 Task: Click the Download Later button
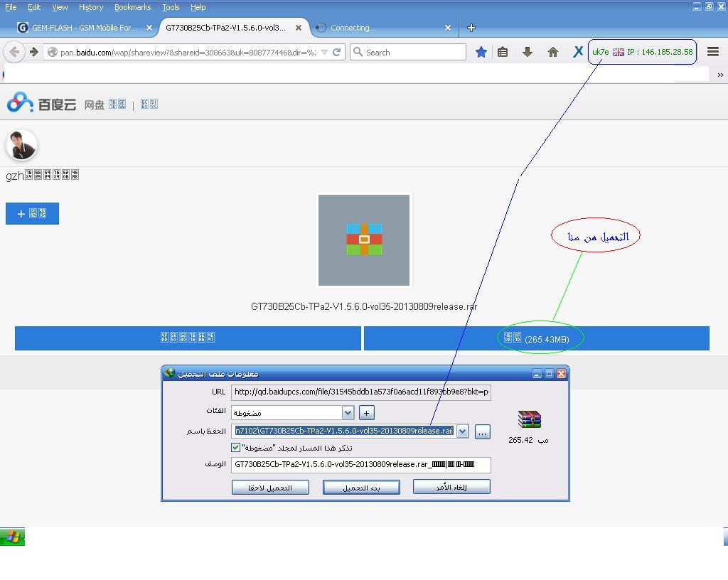270,487
